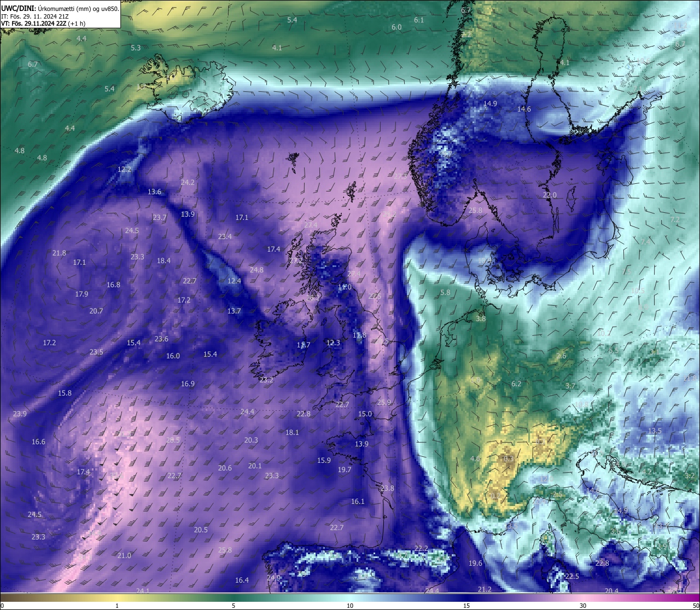Viewport: 700px width, 610px height.
Task: Click the legend tick label 5
Action: coord(234,606)
